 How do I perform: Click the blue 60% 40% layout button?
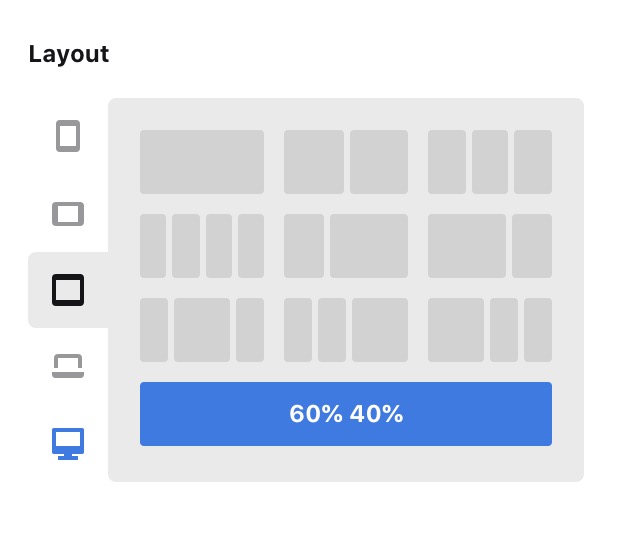coord(346,414)
